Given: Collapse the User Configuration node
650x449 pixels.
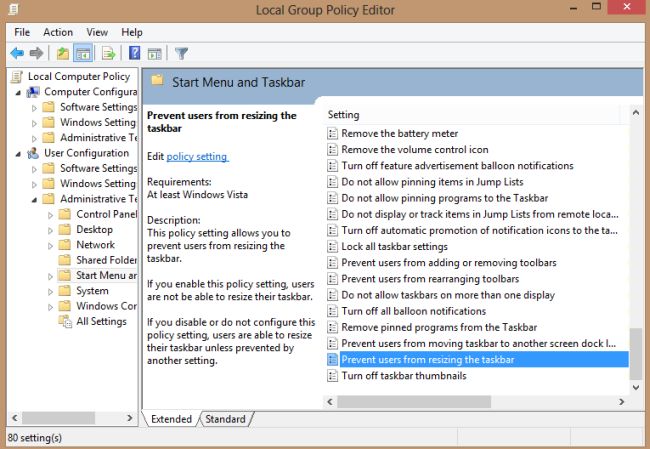Looking at the screenshot, I should click(x=18, y=154).
